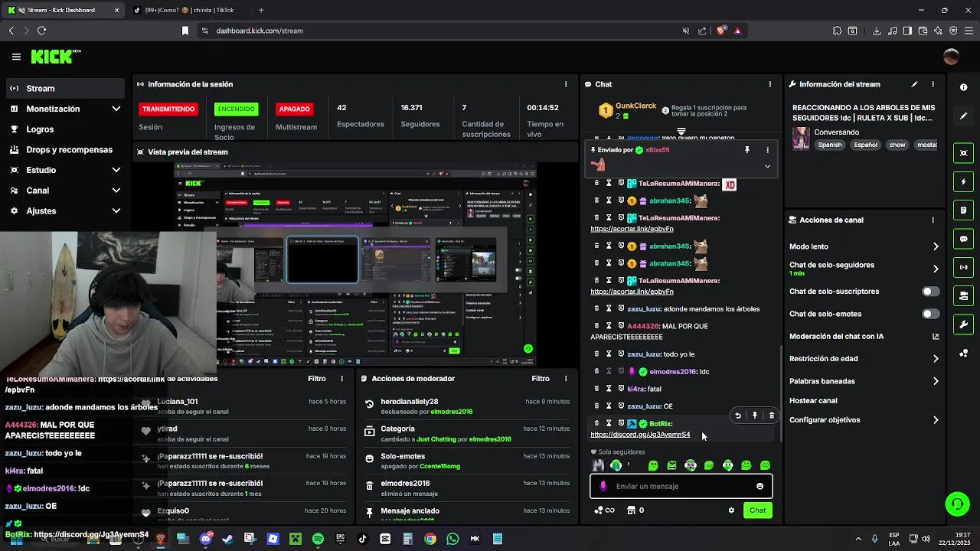Open the discord.gg link from BotRix
This screenshot has height=551, width=980.
click(640, 435)
